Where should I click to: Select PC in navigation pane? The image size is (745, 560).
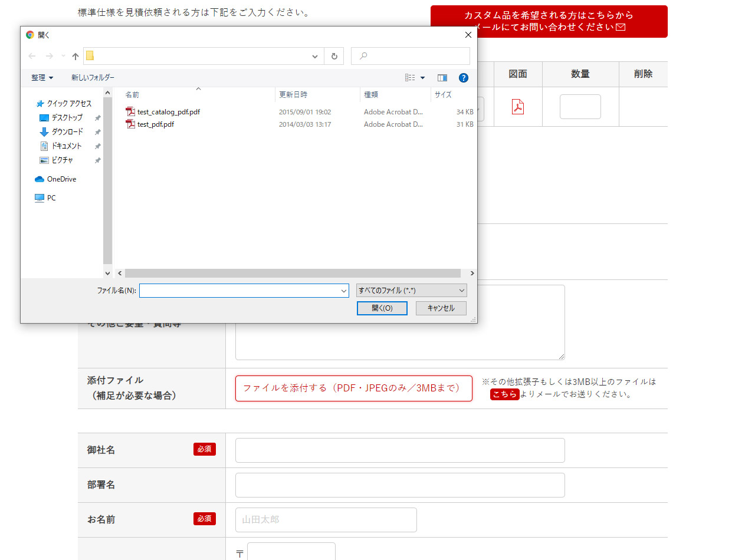coord(45,198)
